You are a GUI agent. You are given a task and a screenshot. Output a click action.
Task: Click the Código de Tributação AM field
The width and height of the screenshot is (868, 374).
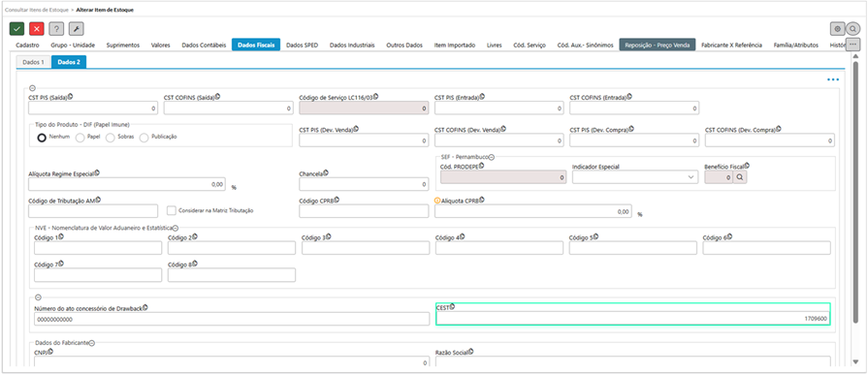coord(93,211)
